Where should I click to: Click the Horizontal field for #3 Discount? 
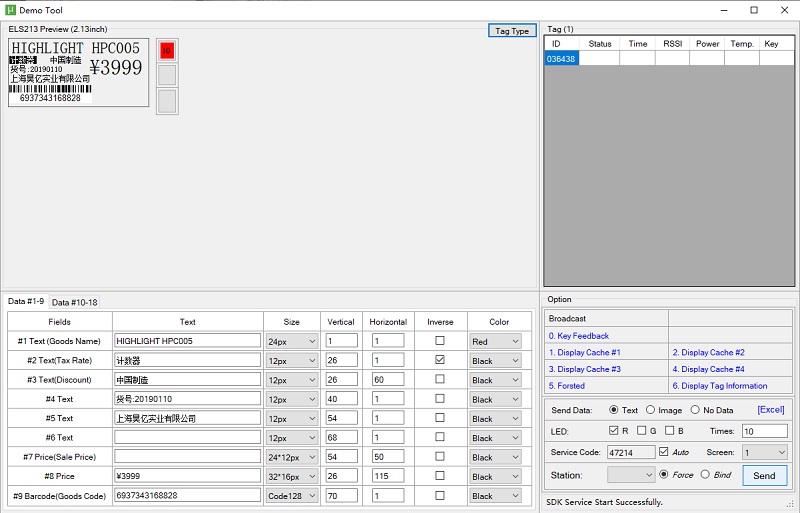(388, 379)
